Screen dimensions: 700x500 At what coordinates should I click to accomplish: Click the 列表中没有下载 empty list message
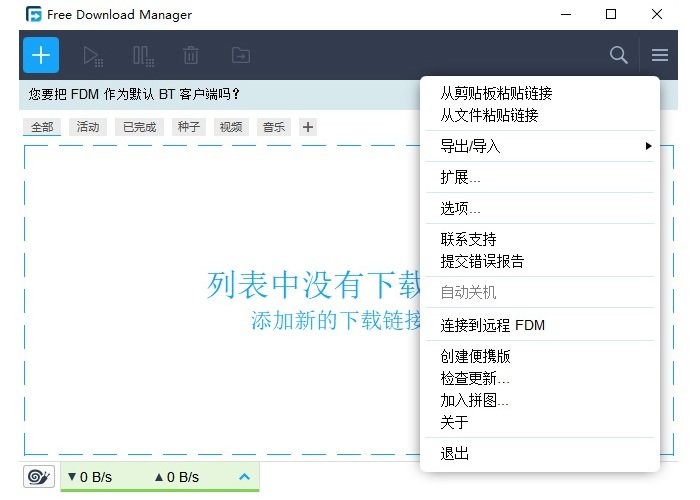click(x=314, y=285)
